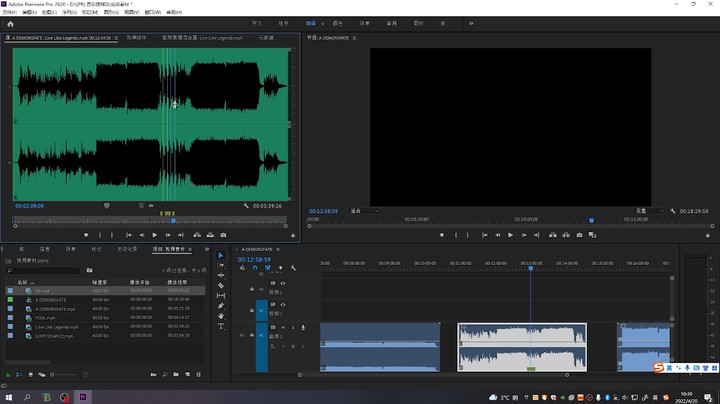Select the Selection arrow tool

tap(221, 255)
